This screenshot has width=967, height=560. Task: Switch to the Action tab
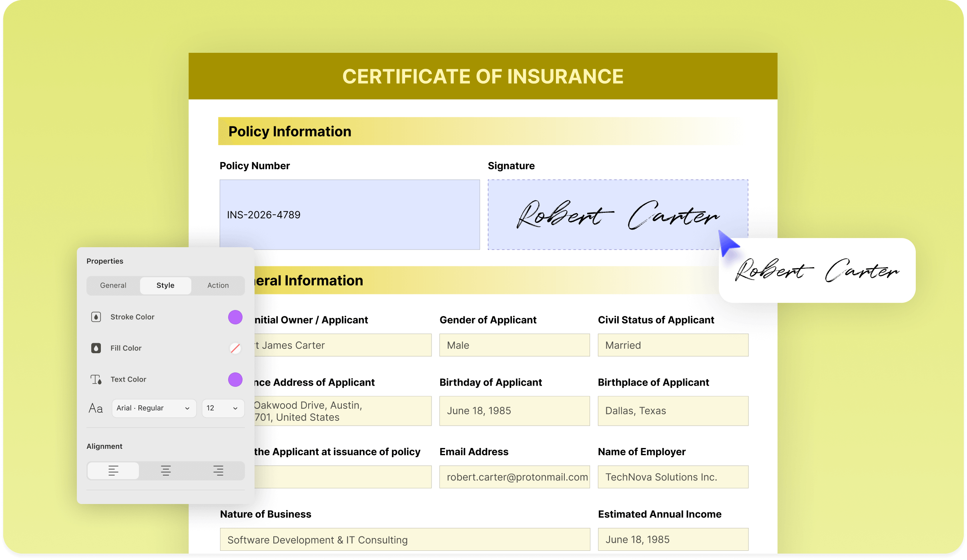coord(218,285)
